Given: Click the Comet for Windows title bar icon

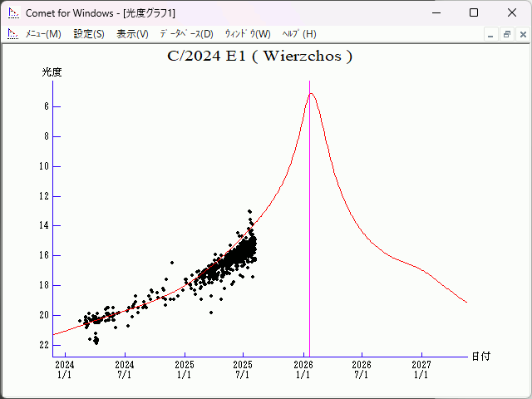Looking at the screenshot, I should 13,12.
